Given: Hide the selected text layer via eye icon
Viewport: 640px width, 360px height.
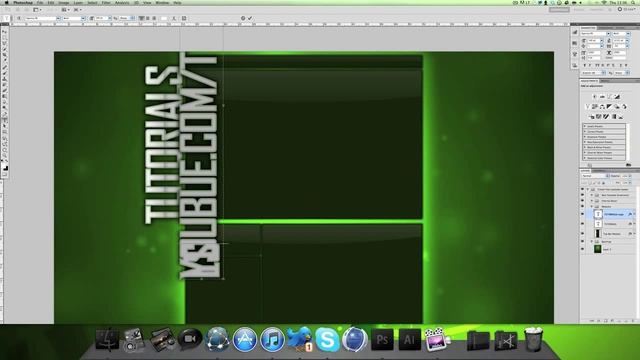Looking at the screenshot, I should (582, 214).
